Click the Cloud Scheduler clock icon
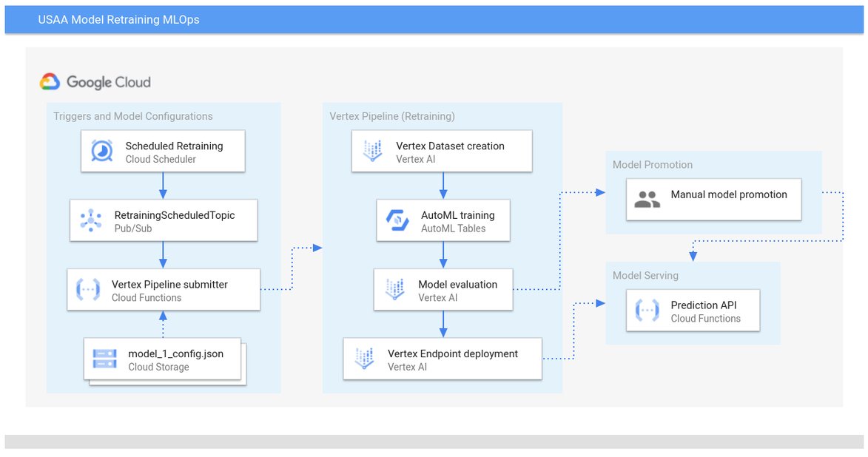Viewport: 868px width, 457px height. 102,151
